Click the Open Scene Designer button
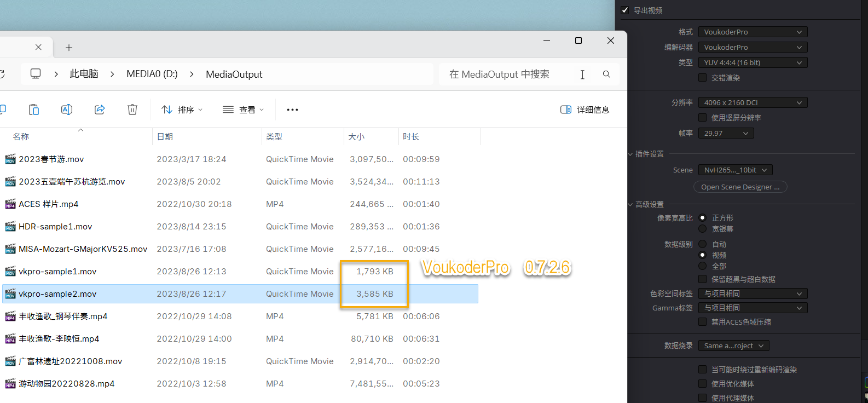This screenshot has width=868, height=403. coord(740,187)
